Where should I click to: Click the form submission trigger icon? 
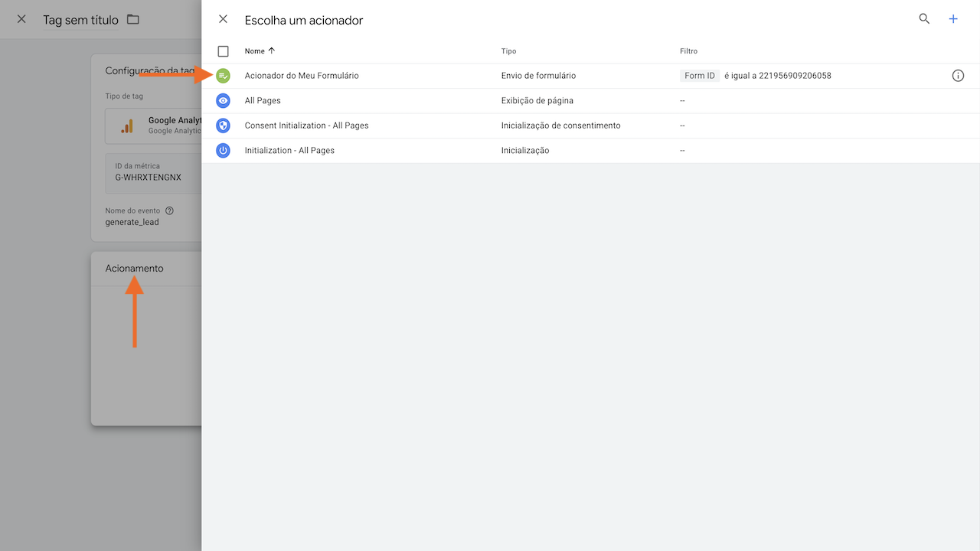[x=223, y=75]
